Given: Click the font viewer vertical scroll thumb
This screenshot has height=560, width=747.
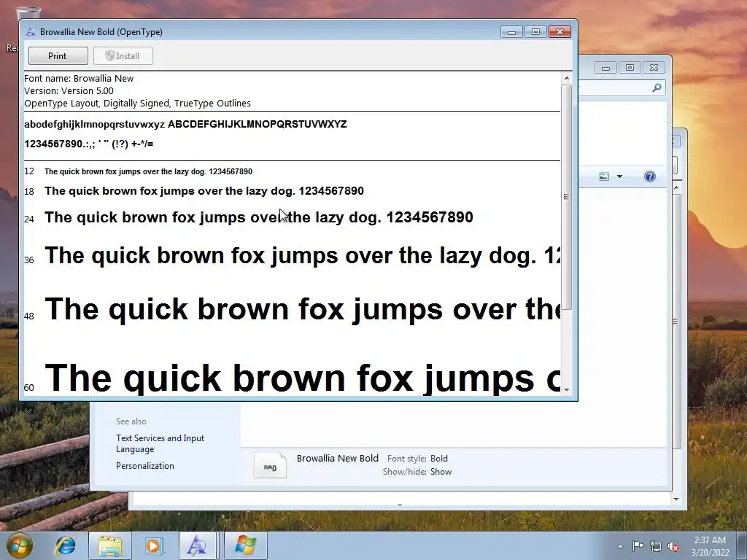Looking at the screenshot, I should (x=566, y=197).
